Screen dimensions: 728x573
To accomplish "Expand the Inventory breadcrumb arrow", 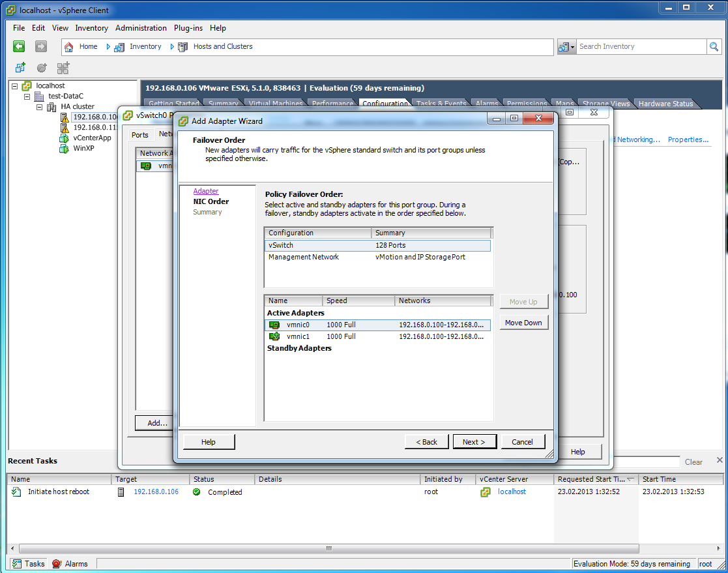I will tap(172, 47).
